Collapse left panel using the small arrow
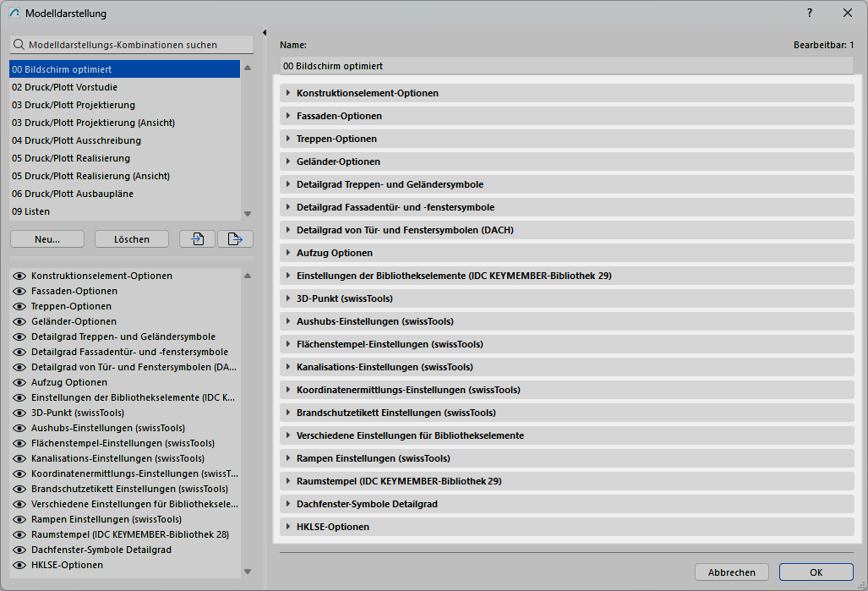This screenshot has height=591, width=868. [x=265, y=33]
